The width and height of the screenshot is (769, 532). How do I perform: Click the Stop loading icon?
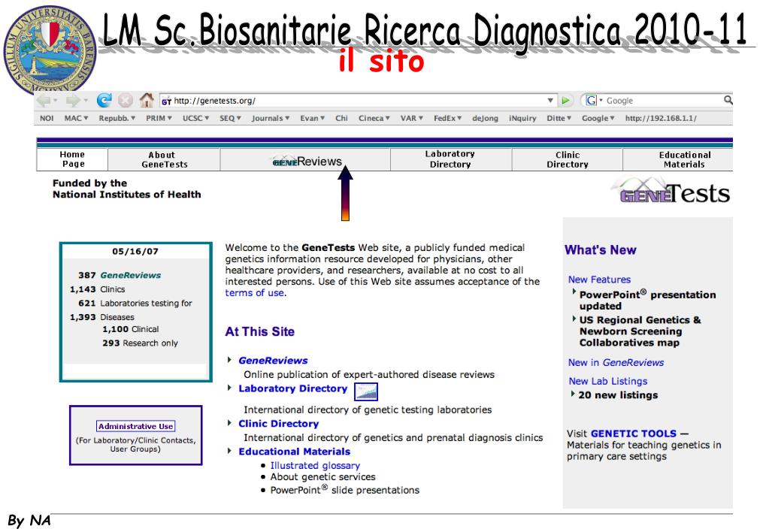click(126, 100)
